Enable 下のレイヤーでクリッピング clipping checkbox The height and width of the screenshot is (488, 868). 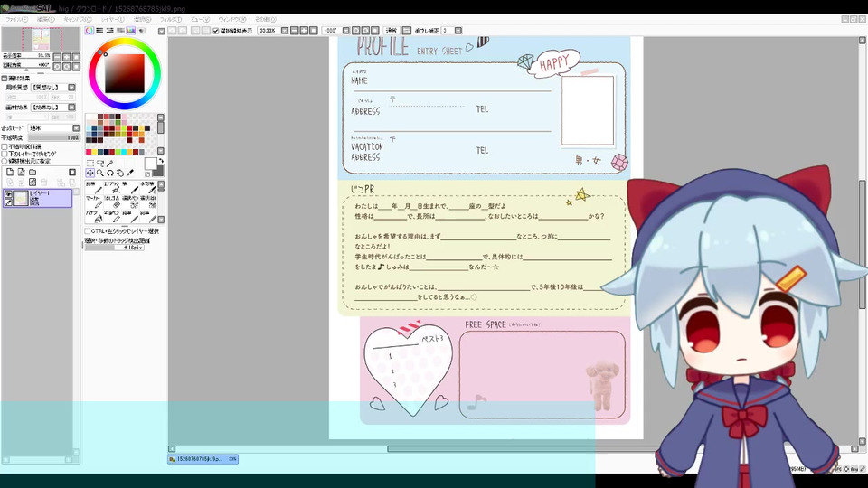[5, 154]
